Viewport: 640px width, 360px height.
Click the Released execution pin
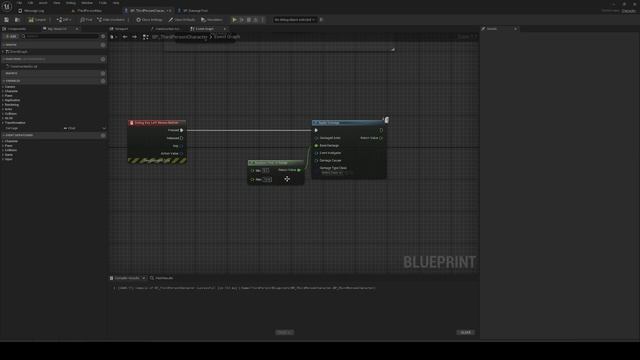[182, 138]
